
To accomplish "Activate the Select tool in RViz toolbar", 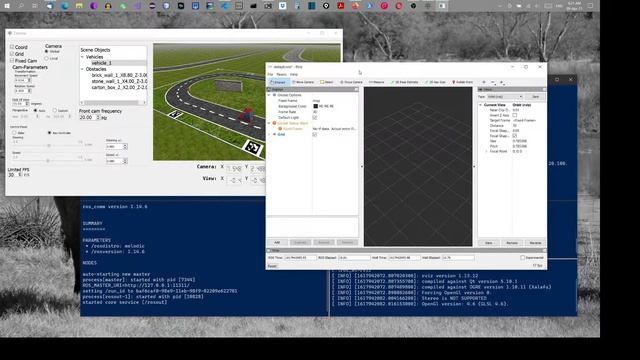I will click(327, 82).
